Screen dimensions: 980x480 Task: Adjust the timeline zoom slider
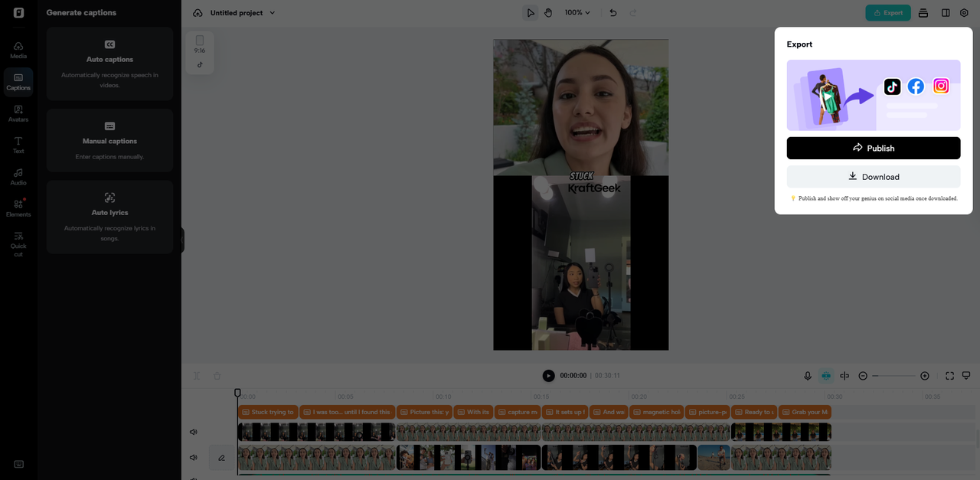[x=894, y=375]
